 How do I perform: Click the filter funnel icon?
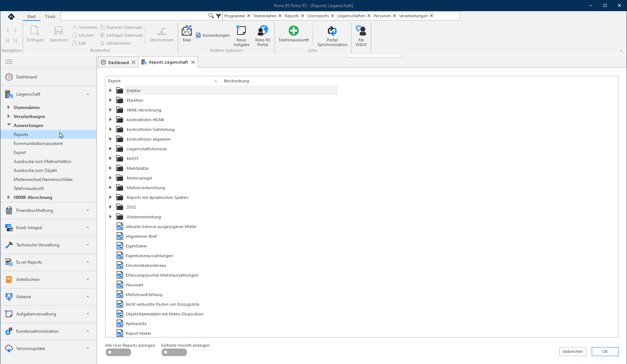click(218, 16)
